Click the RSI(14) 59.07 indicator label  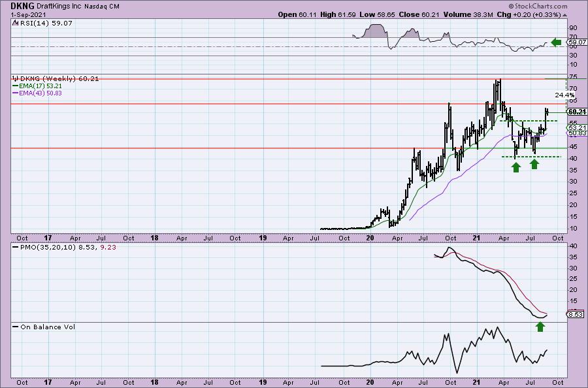(x=45, y=23)
